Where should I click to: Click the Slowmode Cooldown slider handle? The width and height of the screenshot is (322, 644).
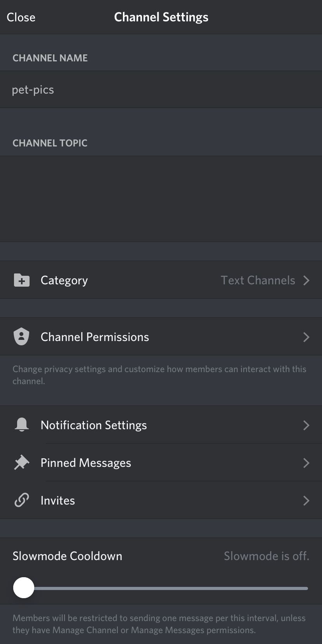[24, 588]
